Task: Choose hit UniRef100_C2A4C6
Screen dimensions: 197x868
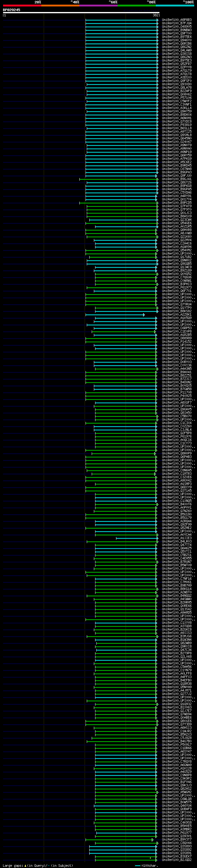Action: [x=177, y=243]
